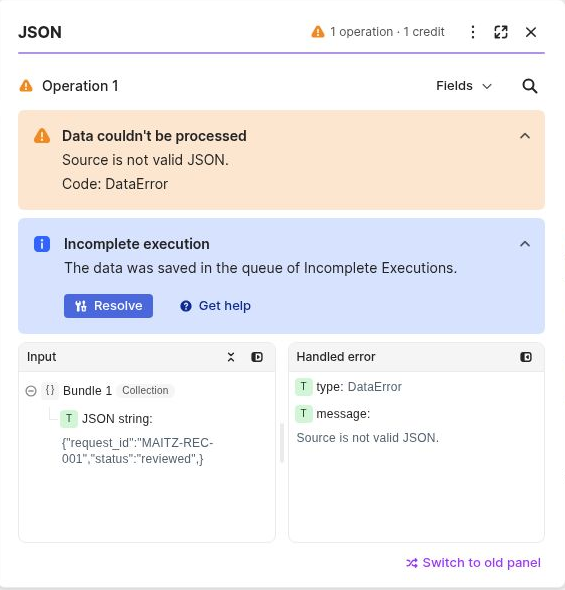
Task: Click the blue info icon for Incomplete execution
Action: coord(42,244)
